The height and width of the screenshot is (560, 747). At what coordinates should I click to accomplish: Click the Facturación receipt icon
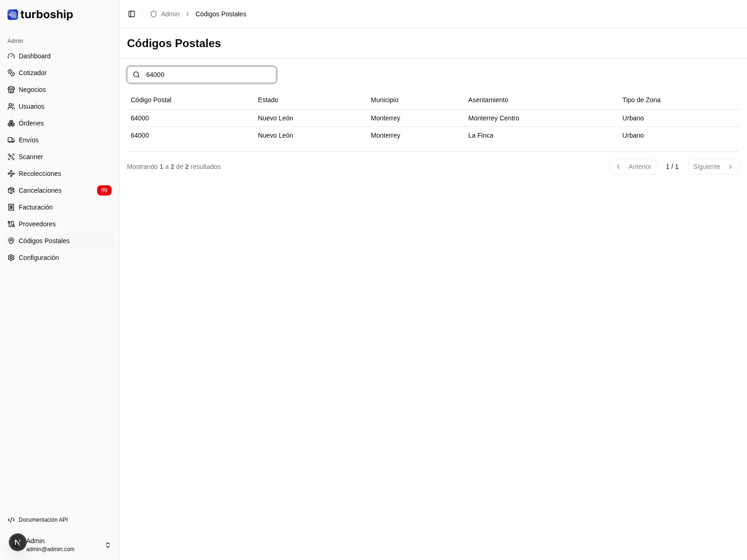coord(11,207)
